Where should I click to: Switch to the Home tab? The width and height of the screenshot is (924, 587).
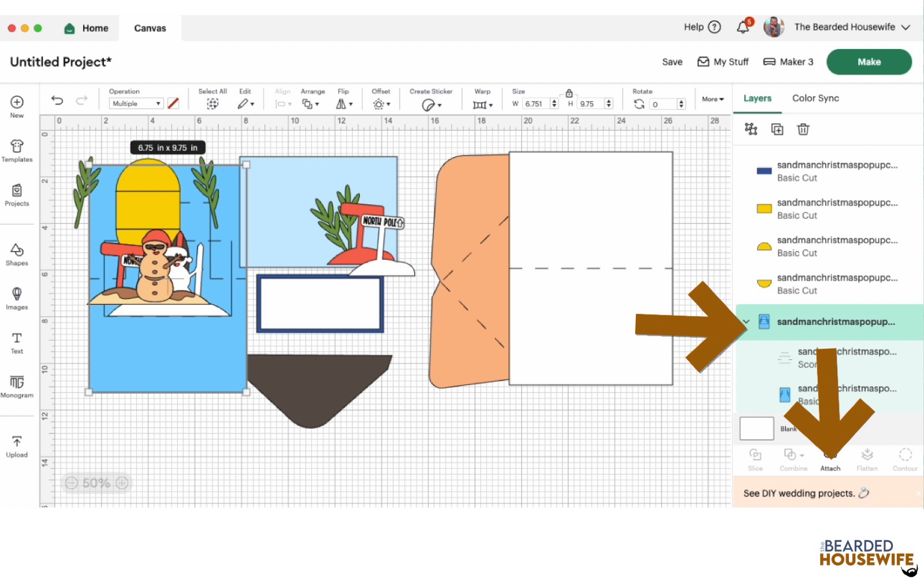(88, 28)
